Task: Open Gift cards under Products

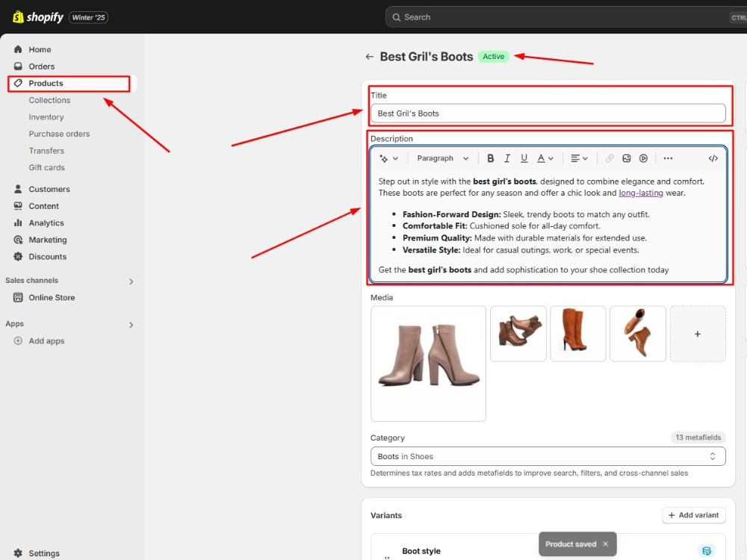Action: (46, 167)
